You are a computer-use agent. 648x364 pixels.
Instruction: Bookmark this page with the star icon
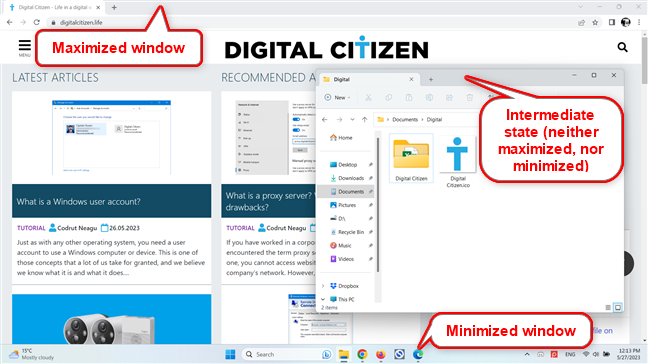pos(595,22)
